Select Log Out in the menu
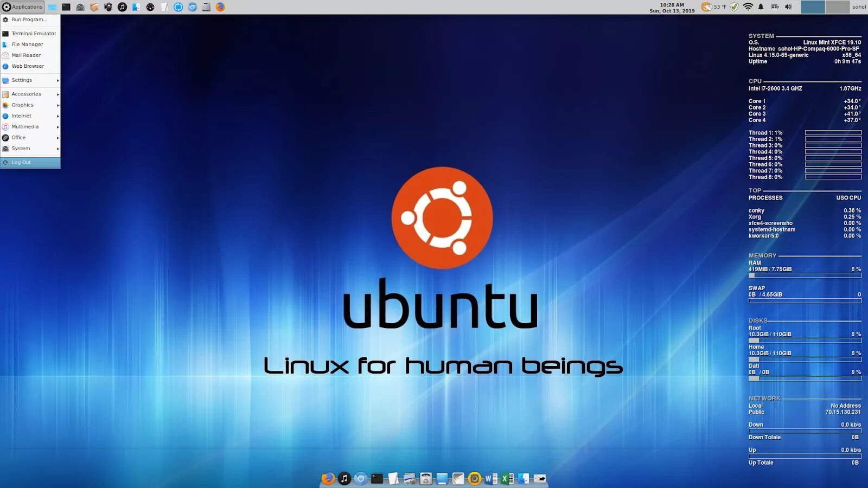Viewport: 868px width, 488px height. (30, 162)
